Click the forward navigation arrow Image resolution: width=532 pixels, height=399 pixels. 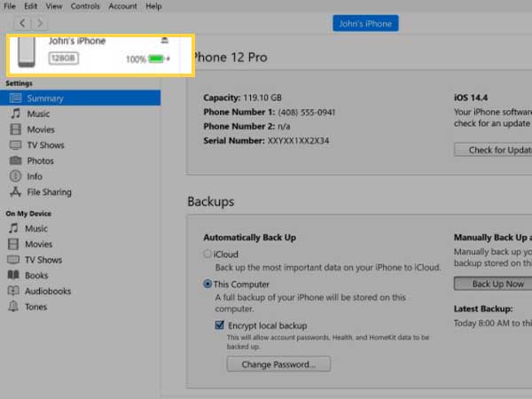[x=40, y=23]
